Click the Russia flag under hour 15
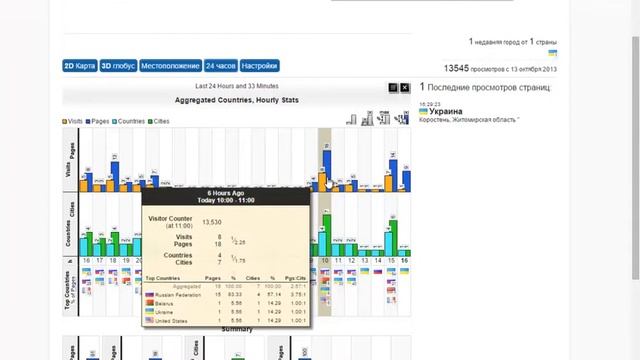The image size is (640, 360). point(391,281)
